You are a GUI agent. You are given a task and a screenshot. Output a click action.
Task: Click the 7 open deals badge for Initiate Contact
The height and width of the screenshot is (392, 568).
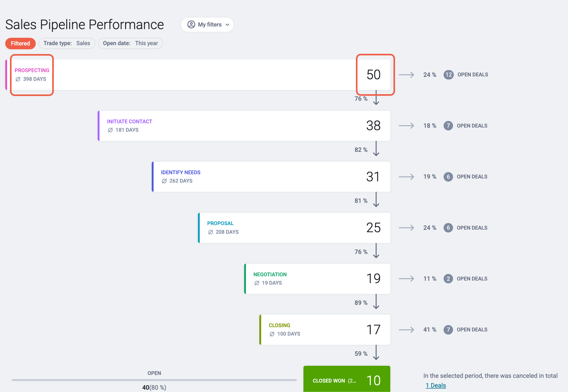coord(448,126)
